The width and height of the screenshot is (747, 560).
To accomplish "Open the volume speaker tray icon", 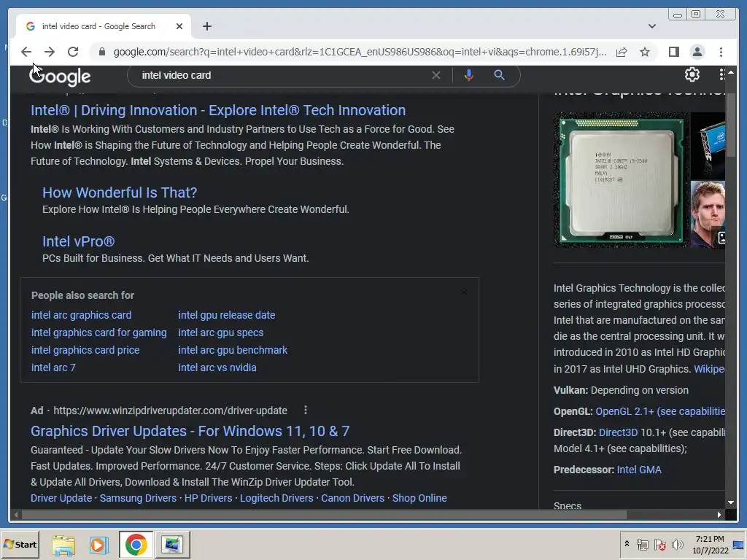I will point(677,545).
